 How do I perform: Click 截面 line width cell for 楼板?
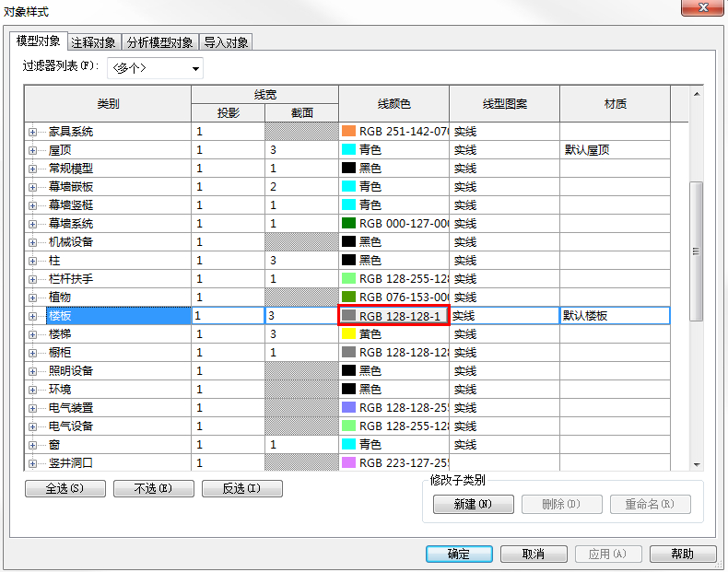(x=301, y=316)
